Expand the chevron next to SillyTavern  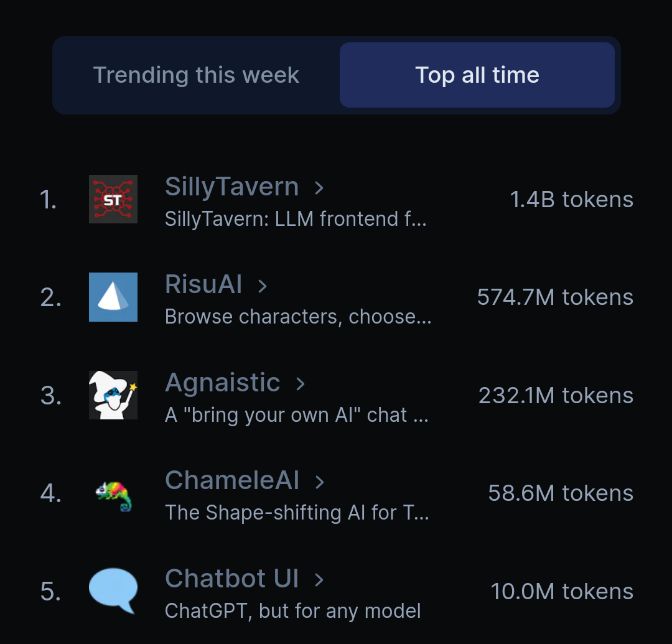point(319,188)
